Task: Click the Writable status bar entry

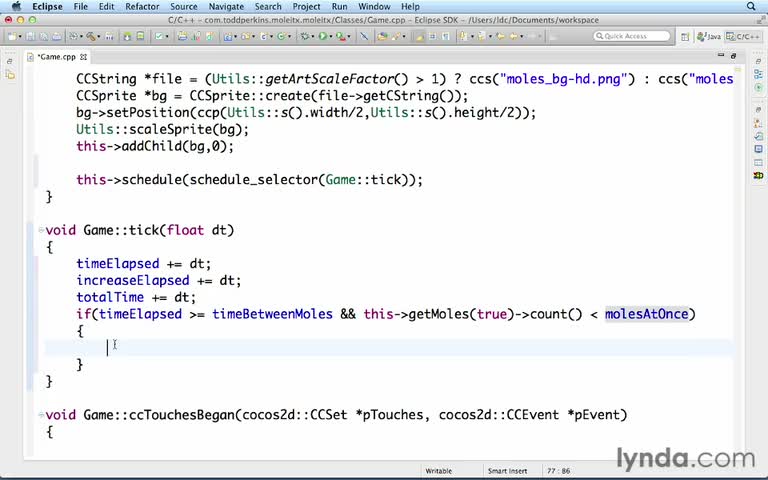Action: pos(438,471)
